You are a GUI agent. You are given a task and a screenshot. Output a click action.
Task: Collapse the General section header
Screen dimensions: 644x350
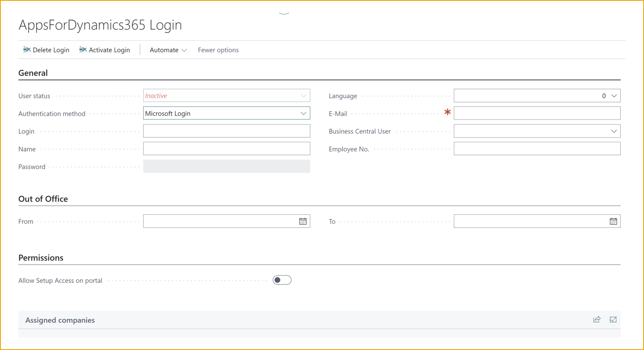tap(33, 73)
